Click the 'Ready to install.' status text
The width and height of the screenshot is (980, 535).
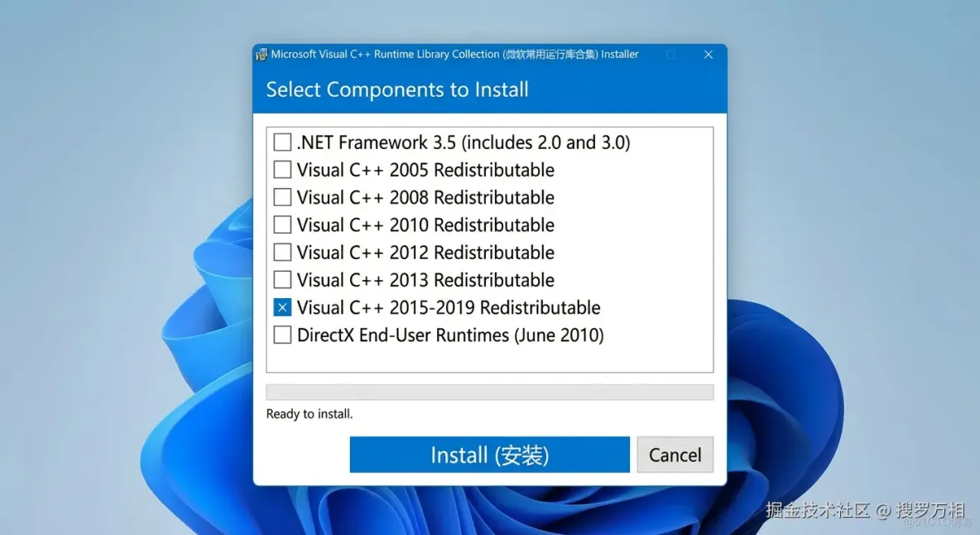coord(309,414)
